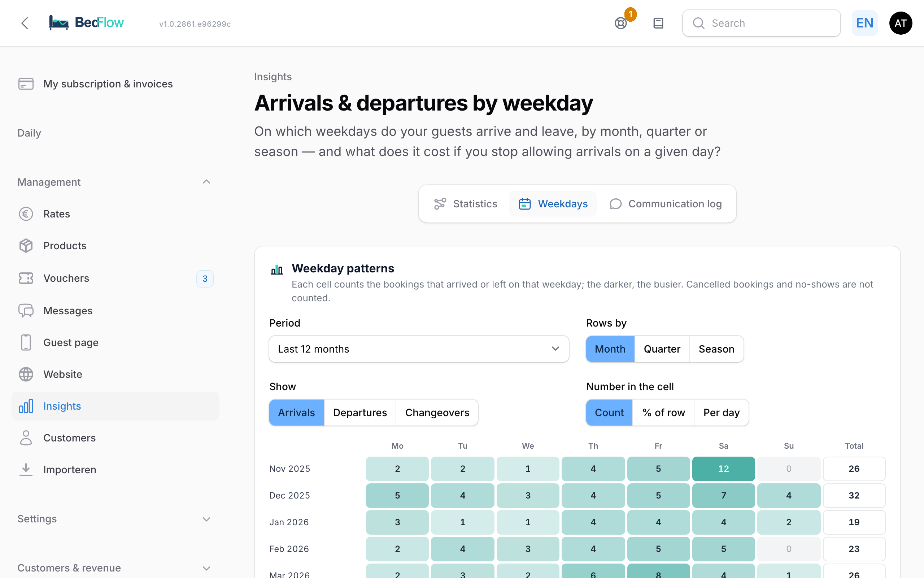
Task: Click the Nov 2025 Total value 26
Action: point(854,469)
